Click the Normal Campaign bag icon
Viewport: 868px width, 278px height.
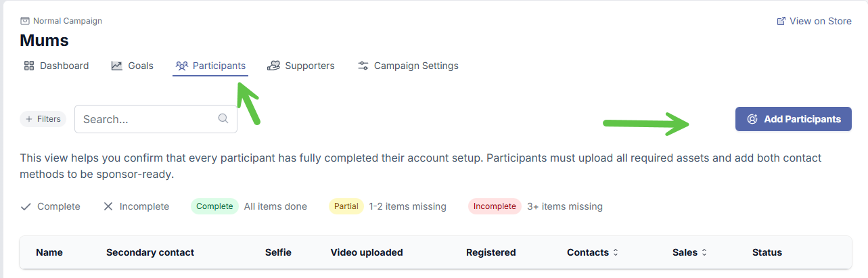[x=25, y=21]
